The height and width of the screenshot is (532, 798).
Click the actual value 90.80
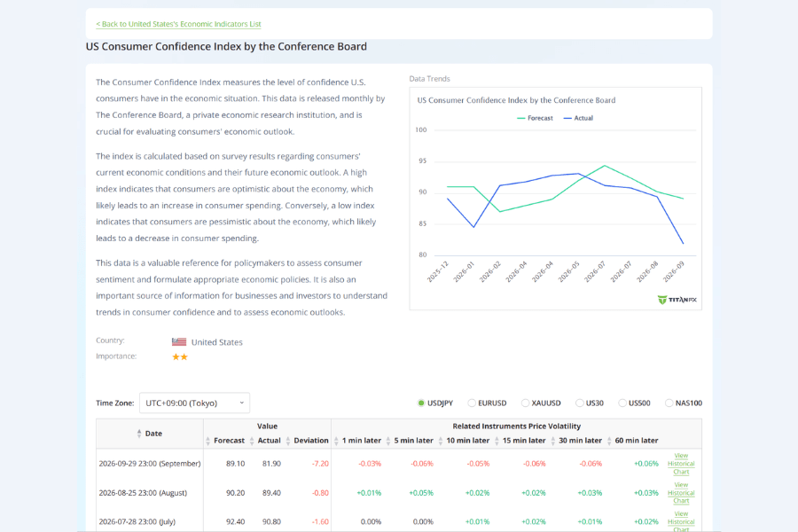[271, 522]
